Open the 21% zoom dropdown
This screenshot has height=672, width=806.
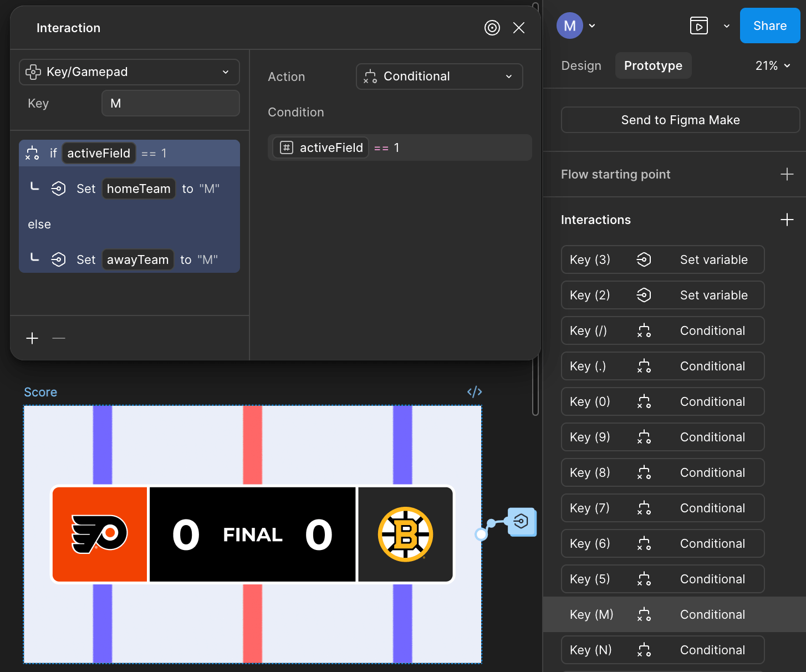point(773,65)
